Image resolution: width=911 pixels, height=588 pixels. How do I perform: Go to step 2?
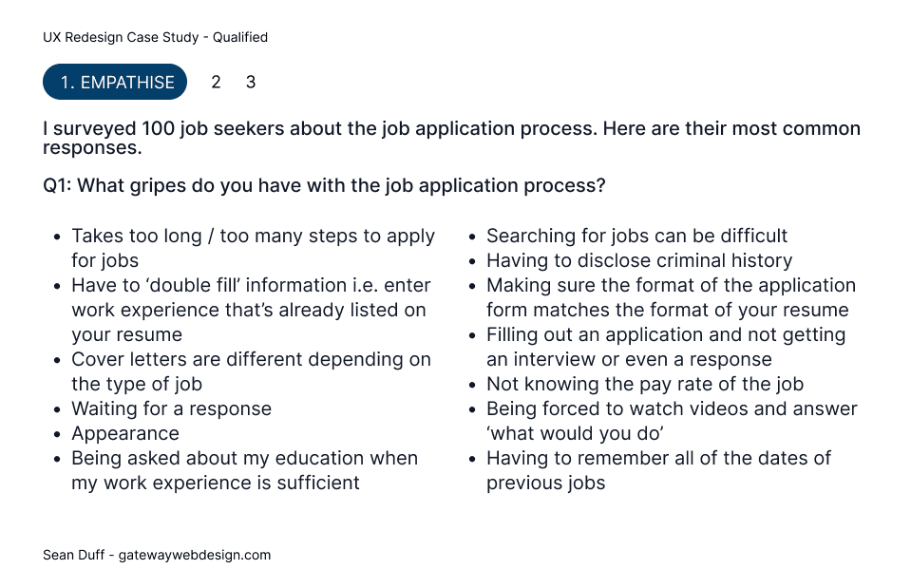[x=216, y=82]
